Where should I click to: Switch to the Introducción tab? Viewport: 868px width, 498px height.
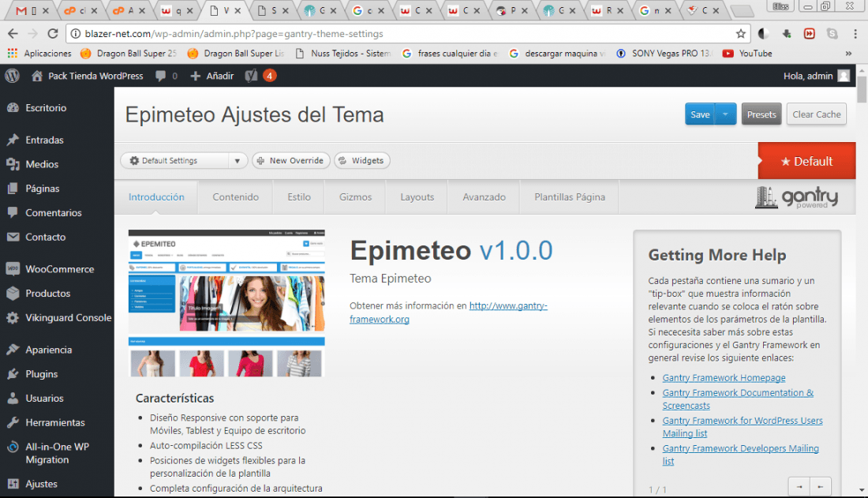click(156, 197)
